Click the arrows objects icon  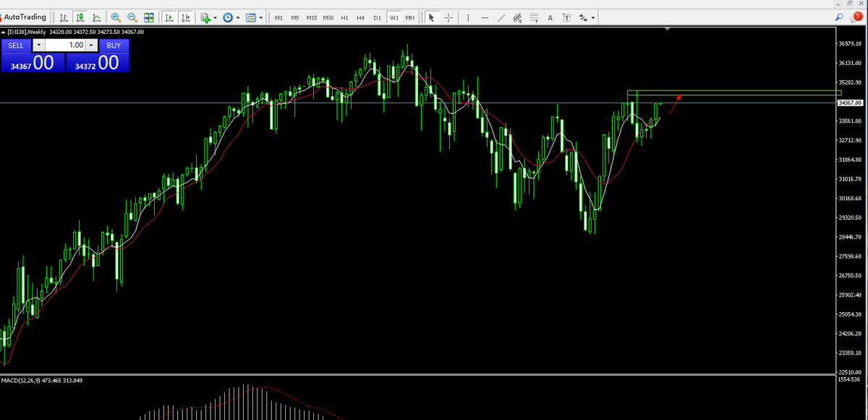583,17
